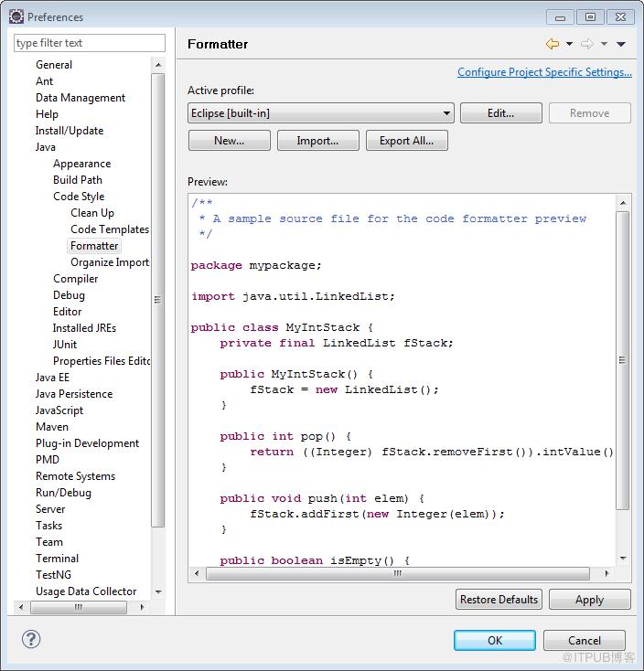Select Java Persistence tree item
Viewport: 644px width, 671px height.
coord(74,394)
